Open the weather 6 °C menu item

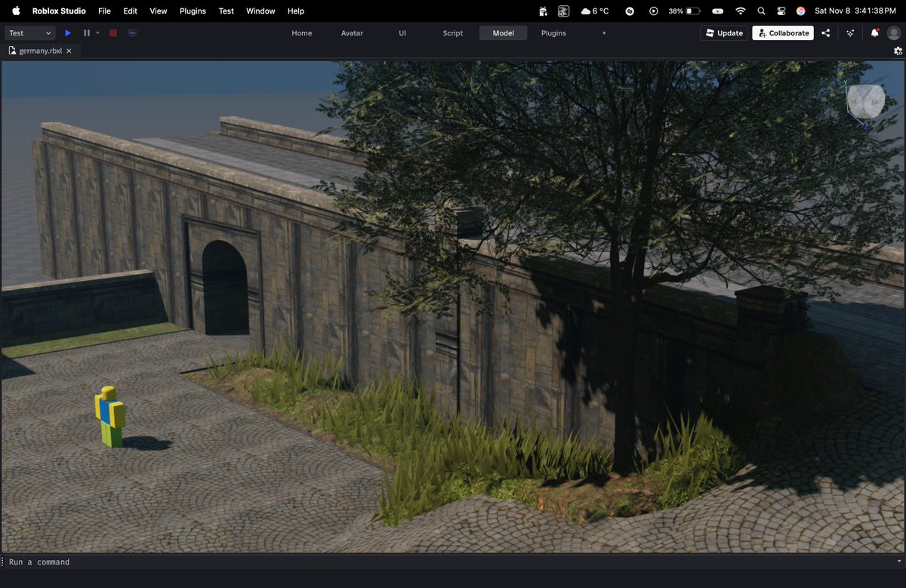pyautogui.click(x=595, y=11)
